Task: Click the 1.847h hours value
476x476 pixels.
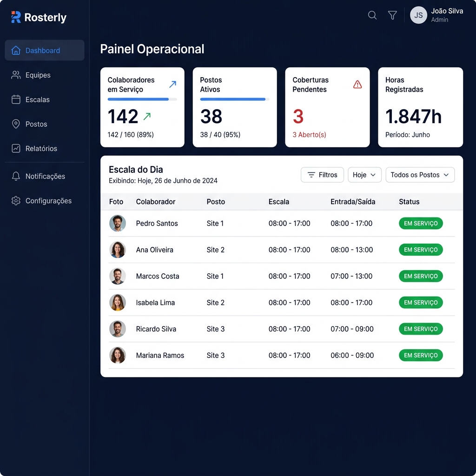Action: pos(413,116)
